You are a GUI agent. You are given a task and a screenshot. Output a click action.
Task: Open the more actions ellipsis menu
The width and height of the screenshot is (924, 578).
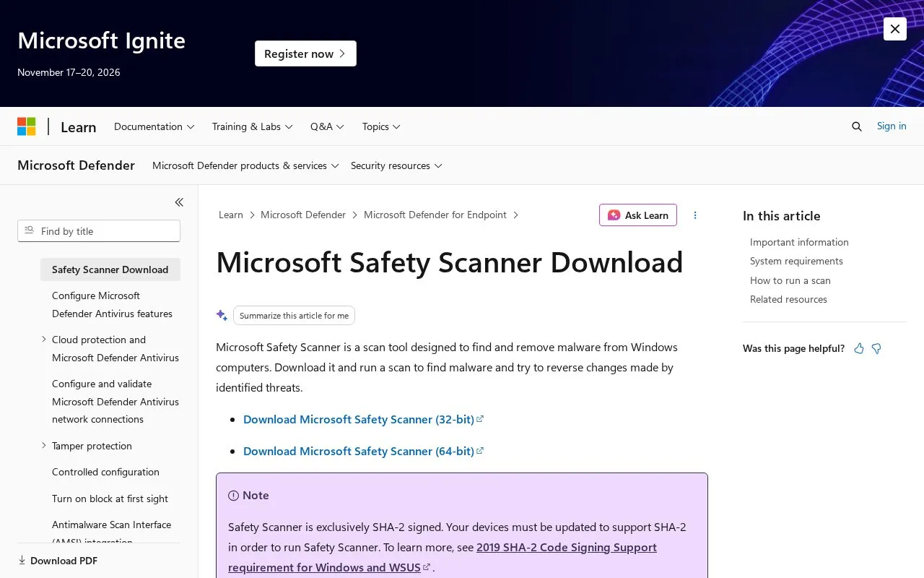click(x=695, y=215)
